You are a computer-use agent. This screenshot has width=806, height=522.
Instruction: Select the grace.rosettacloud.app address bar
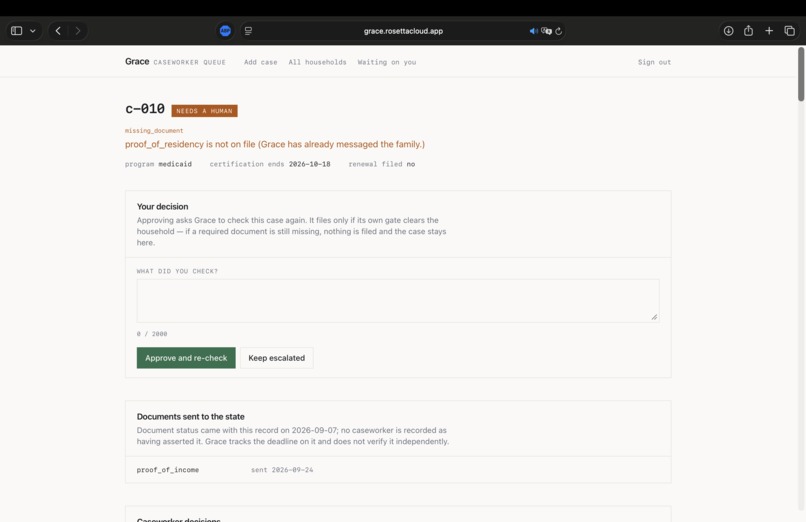(403, 31)
